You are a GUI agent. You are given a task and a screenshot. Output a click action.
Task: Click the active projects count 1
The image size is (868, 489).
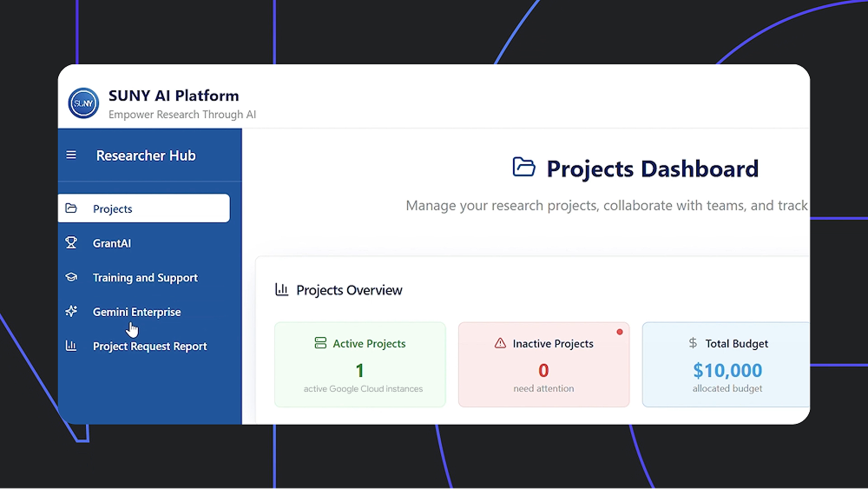tap(360, 370)
